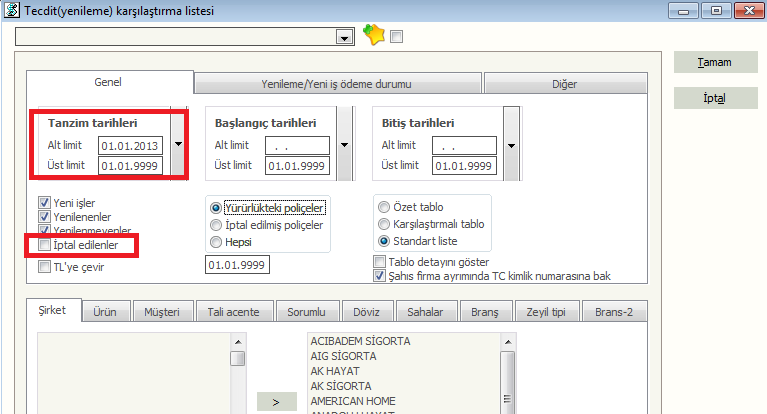
Task: Open the top-left combo box dropdown
Action: [345, 37]
